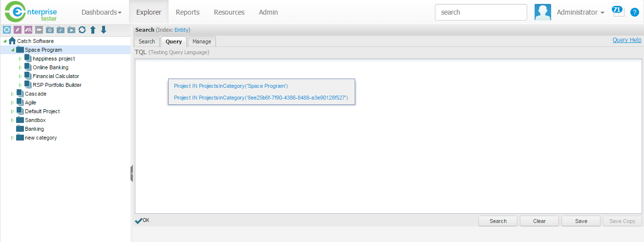The height and width of the screenshot is (242, 644).
Task: Switch to the Manage tab
Action: [x=202, y=41]
